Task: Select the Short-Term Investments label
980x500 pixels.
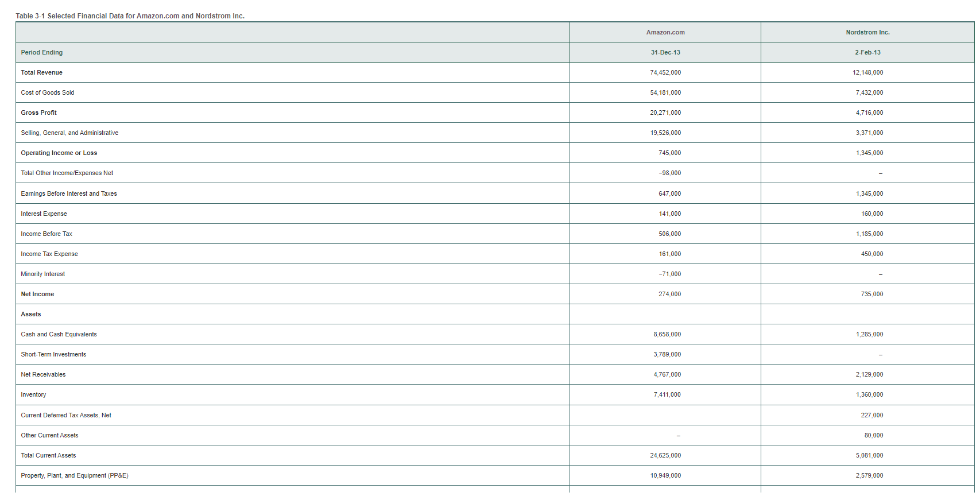Action: coord(53,354)
